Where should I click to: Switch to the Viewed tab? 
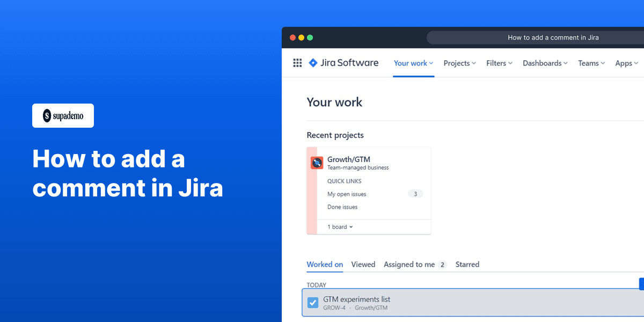pyautogui.click(x=363, y=264)
